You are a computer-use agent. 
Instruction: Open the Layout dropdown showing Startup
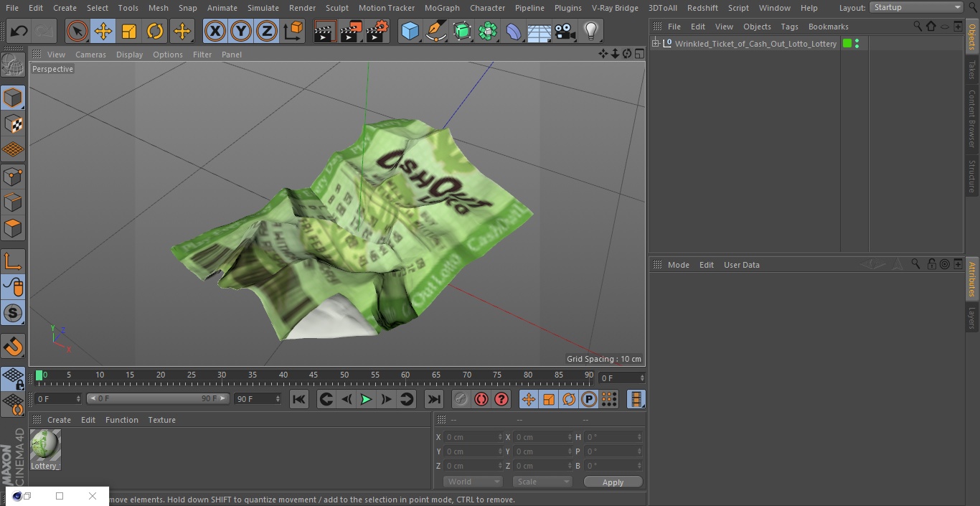[x=917, y=7]
